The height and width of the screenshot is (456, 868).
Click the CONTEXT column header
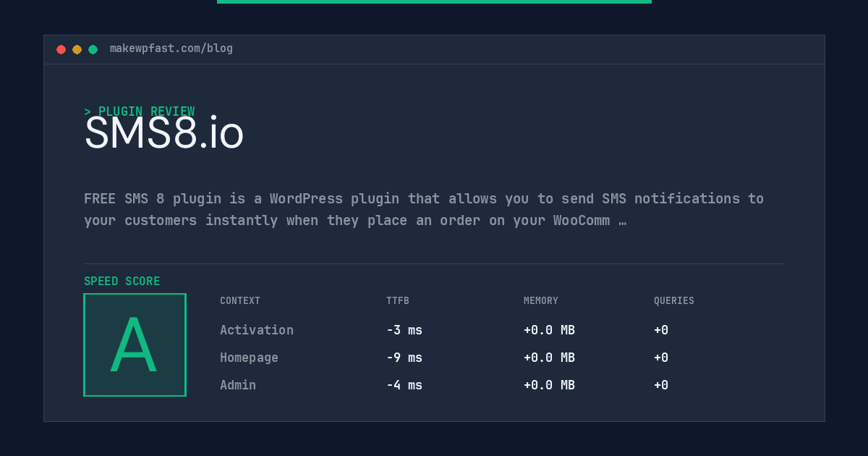tap(240, 301)
